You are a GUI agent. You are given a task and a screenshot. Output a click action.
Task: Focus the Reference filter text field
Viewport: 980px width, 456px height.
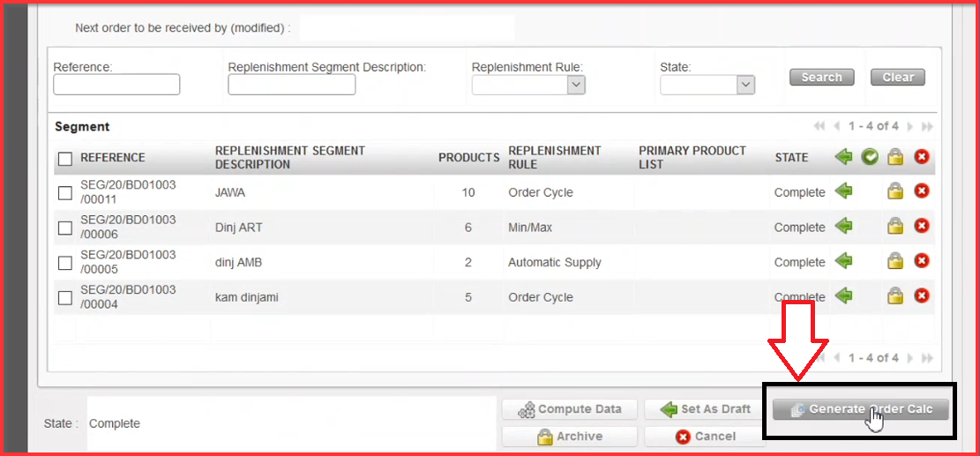pos(116,85)
